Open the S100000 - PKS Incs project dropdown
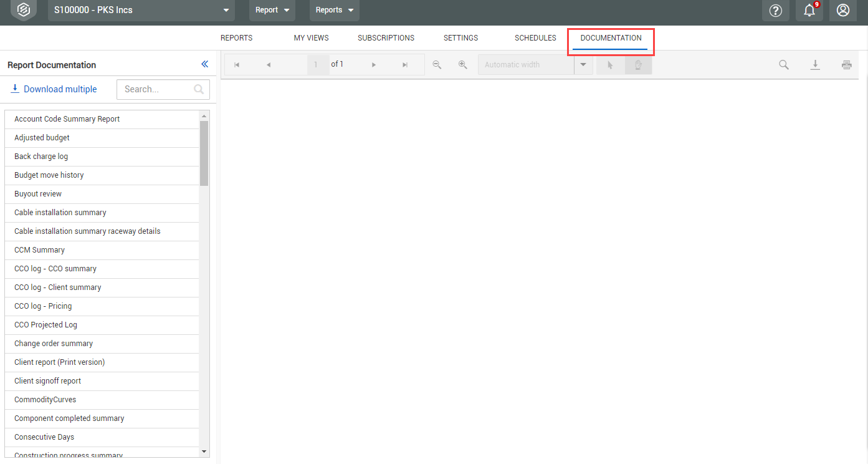The width and height of the screenshot is (868, 464). click(x=141, y=10)
